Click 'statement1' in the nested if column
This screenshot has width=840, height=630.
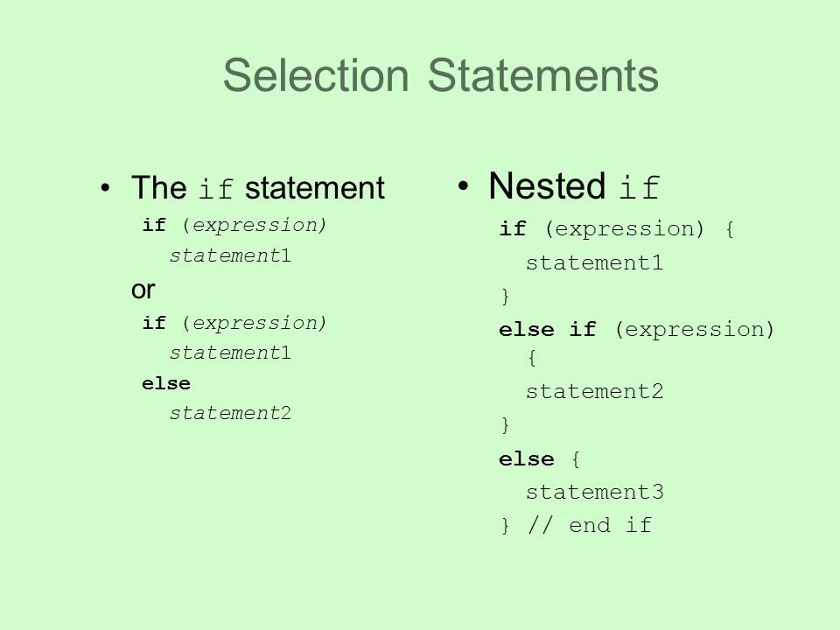595,263
